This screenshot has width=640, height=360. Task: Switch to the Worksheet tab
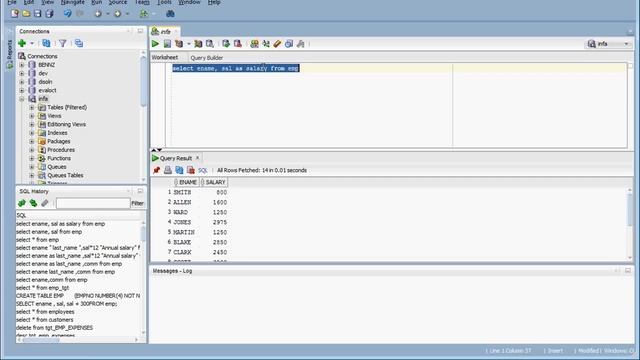pos(165,58)
